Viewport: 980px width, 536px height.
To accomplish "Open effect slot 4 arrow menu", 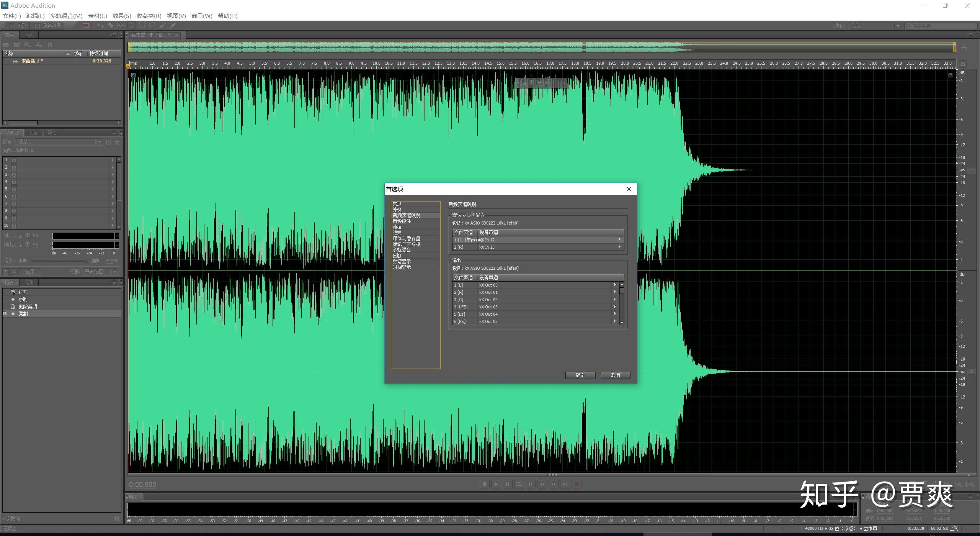I will [x=113, y=182].
